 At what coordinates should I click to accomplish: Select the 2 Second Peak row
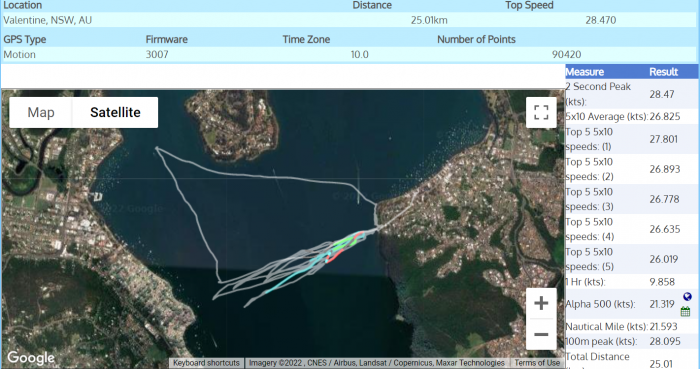tap(632, 94)
